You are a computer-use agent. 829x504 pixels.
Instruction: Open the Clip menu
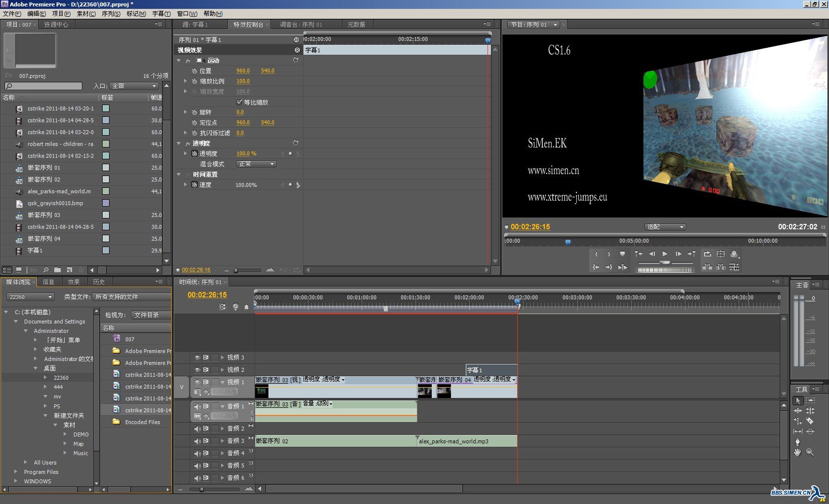[x=86, y=14]
